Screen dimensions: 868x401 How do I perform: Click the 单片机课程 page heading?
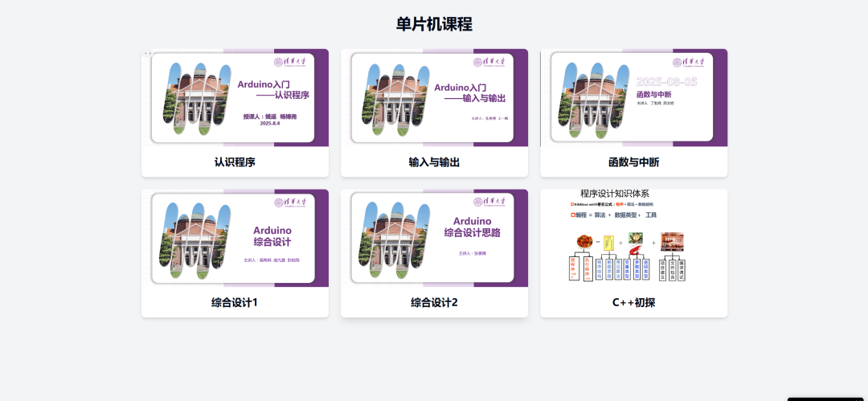(x=434, y=24)
